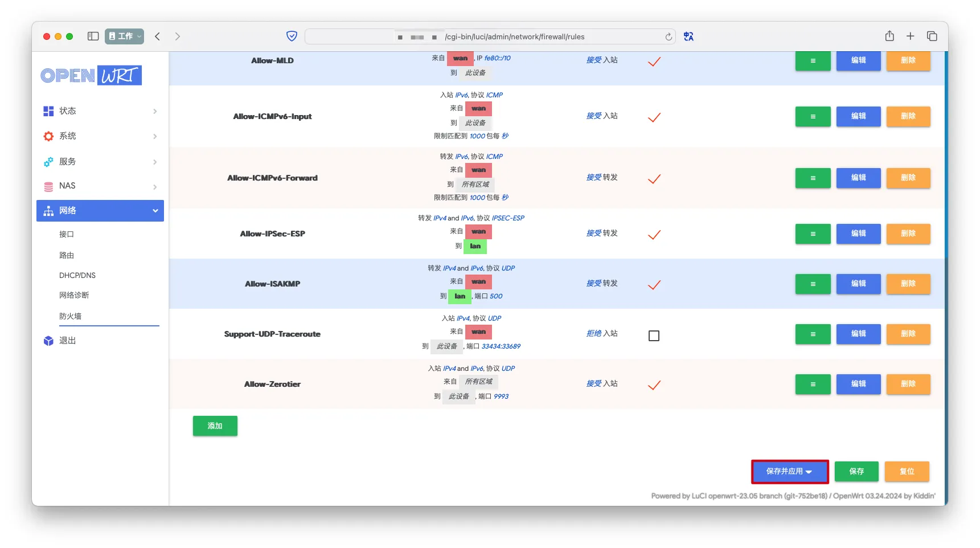Open the 保存并应用 dropdown button

pyautogui.click(x=789, y=472)
